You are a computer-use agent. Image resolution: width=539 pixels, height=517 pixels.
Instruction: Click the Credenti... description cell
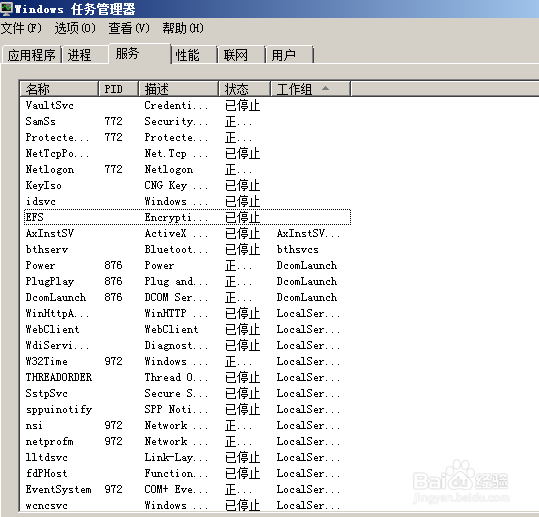pyautogui.click(x=176, y=105)
